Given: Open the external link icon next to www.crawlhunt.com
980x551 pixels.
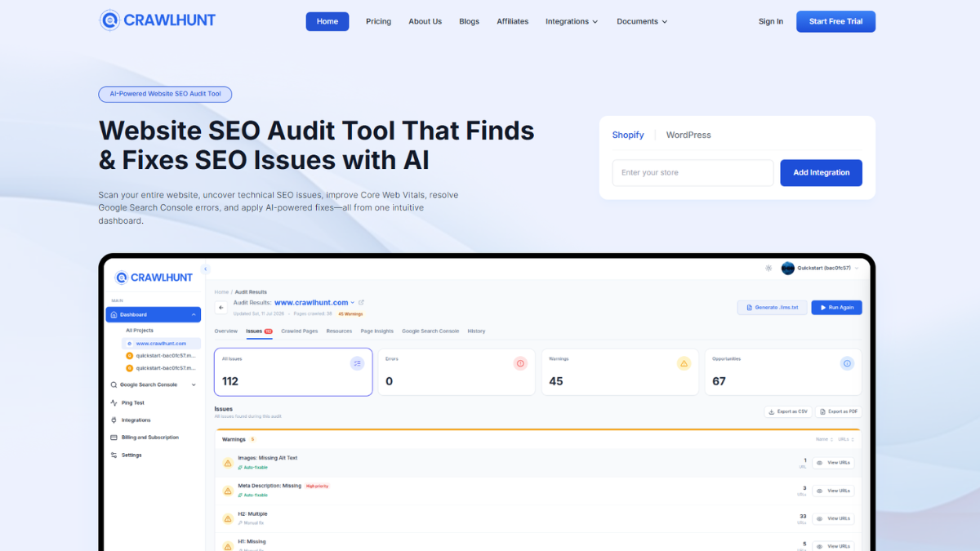Looking at the screenshot, I should [x=362, y=302].
